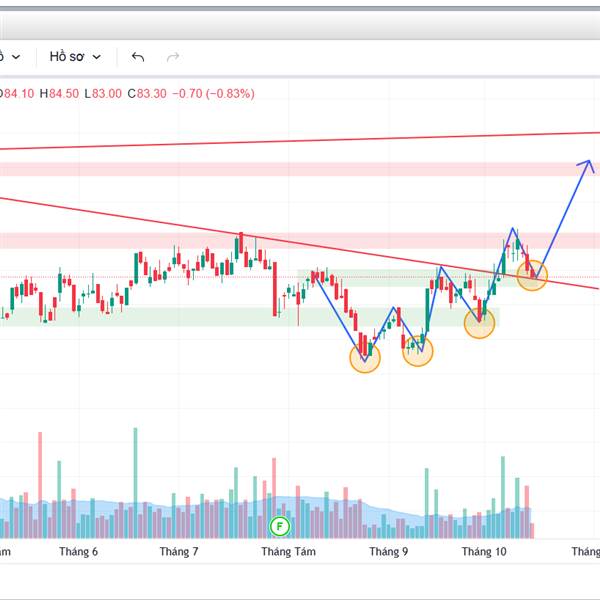Click the Tháng 7 axis label
Screen dimensions: 600x600
[x=179, y=551]
